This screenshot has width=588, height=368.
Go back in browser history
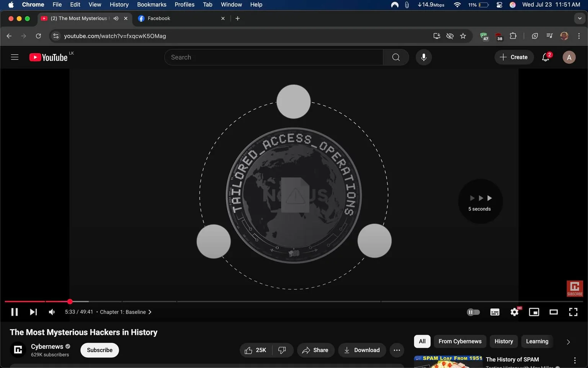click(x=9, y=36)
